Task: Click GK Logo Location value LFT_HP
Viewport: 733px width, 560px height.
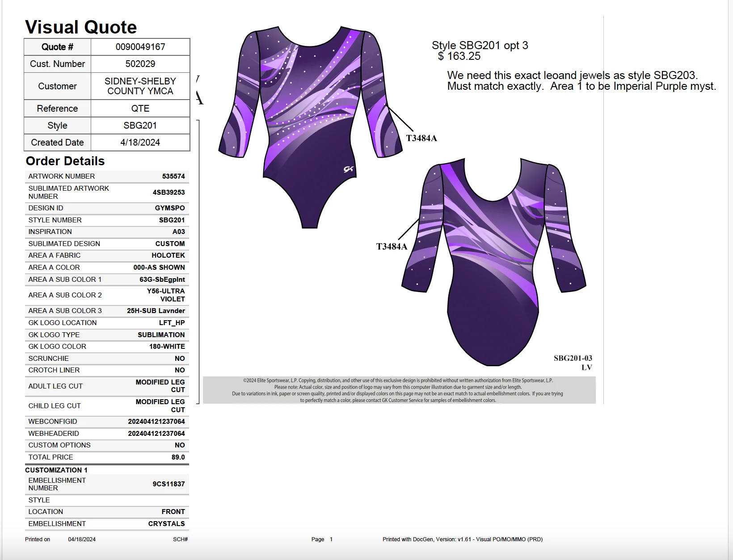Action: (172, 323)
